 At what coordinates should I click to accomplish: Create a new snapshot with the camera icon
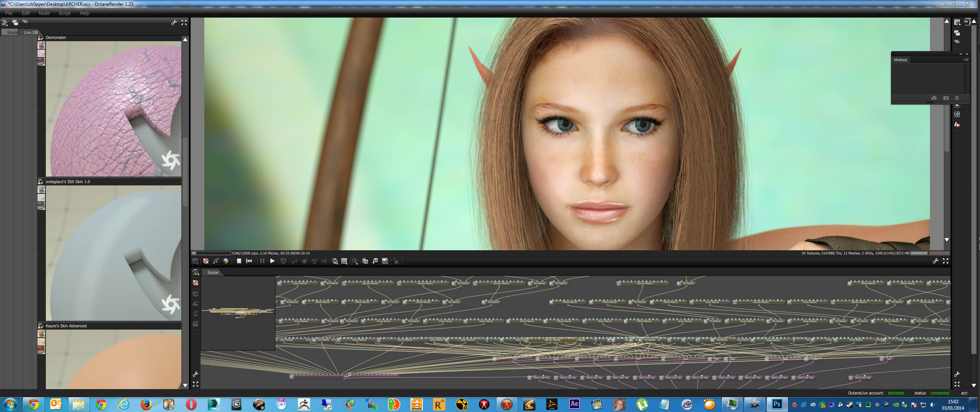coord(946,98)
